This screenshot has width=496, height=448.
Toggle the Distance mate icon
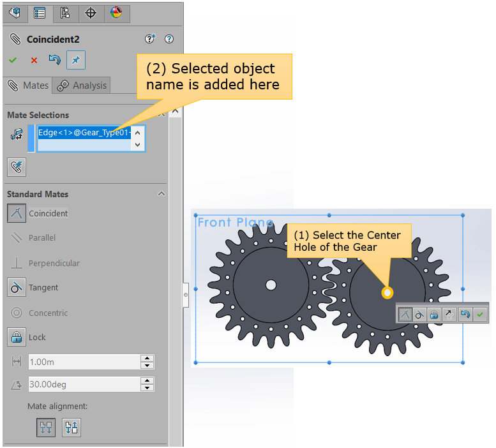click(x=17, y=362)
